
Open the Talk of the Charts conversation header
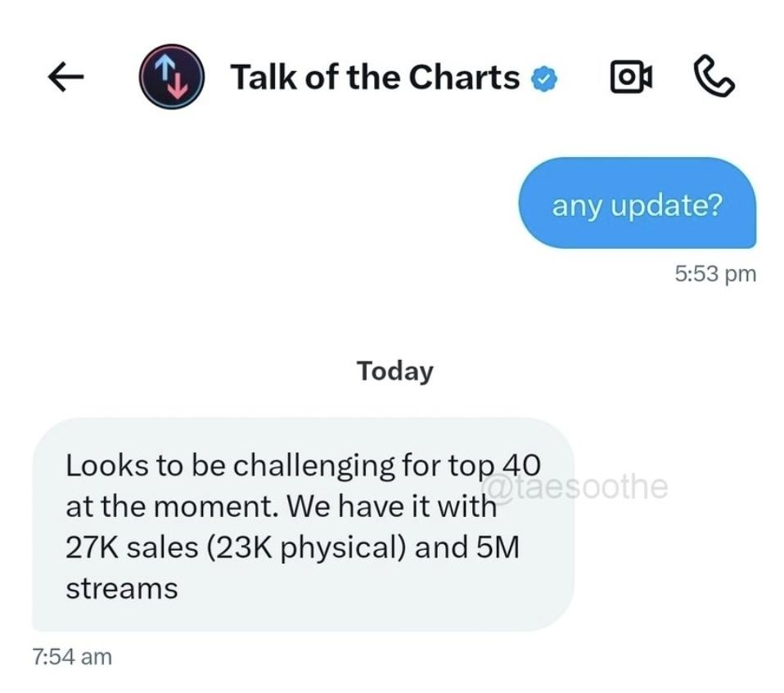(x=375, y=78)
